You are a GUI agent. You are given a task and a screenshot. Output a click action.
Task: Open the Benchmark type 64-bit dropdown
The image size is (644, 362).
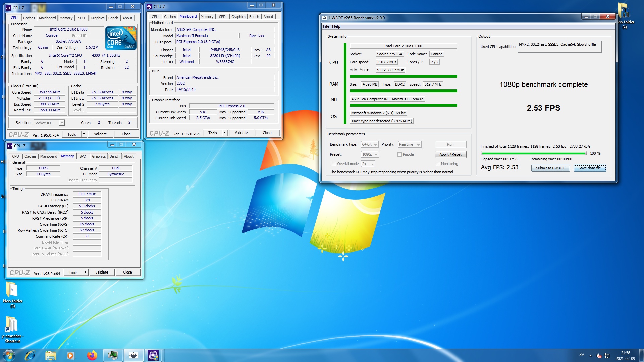[370, 145]
